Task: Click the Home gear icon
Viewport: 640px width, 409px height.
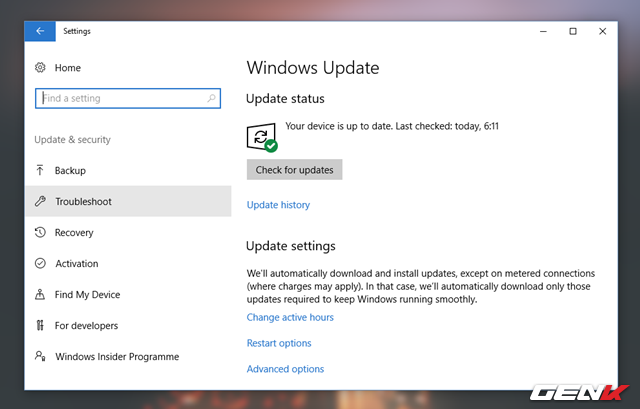Action: tap(40, 67)
